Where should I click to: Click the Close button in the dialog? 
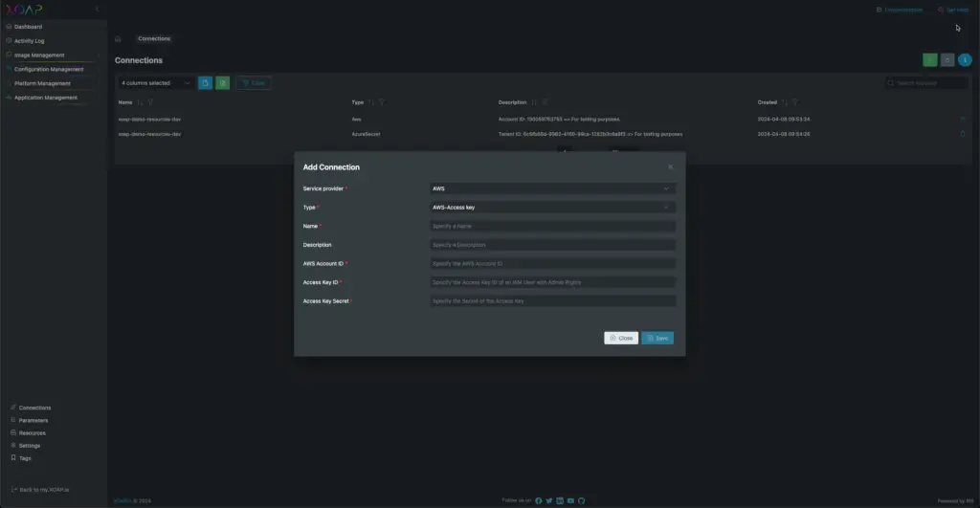pyautogui.click(x=621, y=338)
